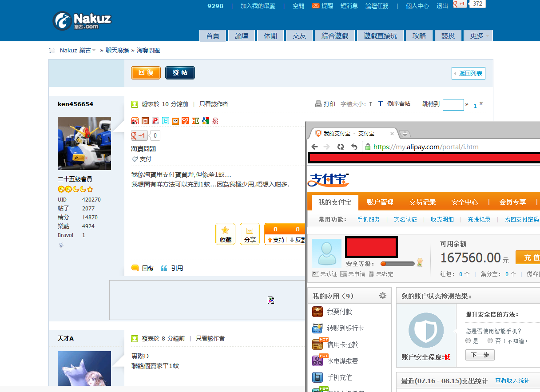Click the orange 充值 top-up button
The width and height of the screenshot is (540, 392).
click(528, 257)
